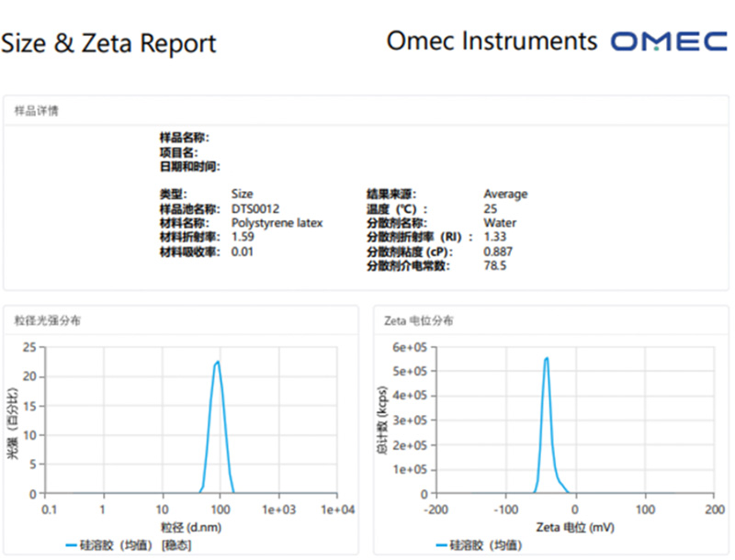Click the peak of the Zeta potential curve
This screenshot has width=735, height=560.
coord(547,358)
